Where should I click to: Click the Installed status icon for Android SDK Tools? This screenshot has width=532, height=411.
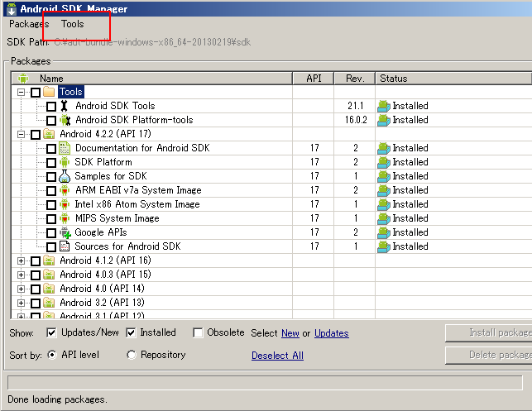(x=384, y=106)
